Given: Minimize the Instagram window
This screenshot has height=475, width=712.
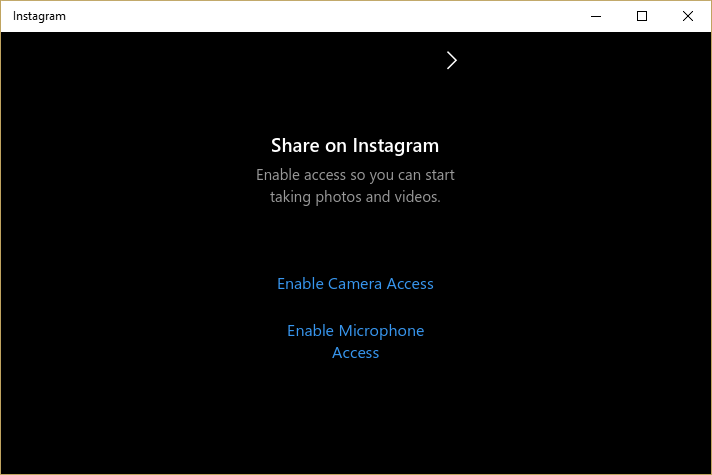Looking at the screenshot, I should 596,16.
